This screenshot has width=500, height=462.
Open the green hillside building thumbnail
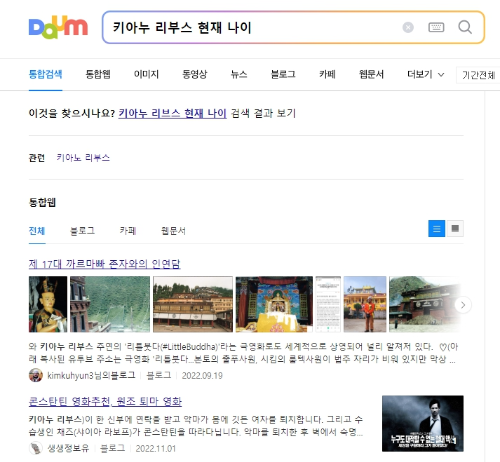coord(110,304)
